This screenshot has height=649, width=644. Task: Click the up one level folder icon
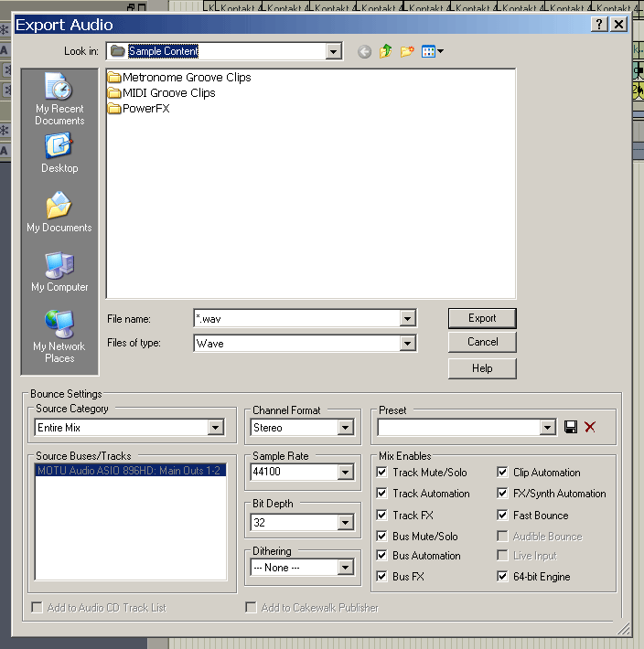point(385,52)
